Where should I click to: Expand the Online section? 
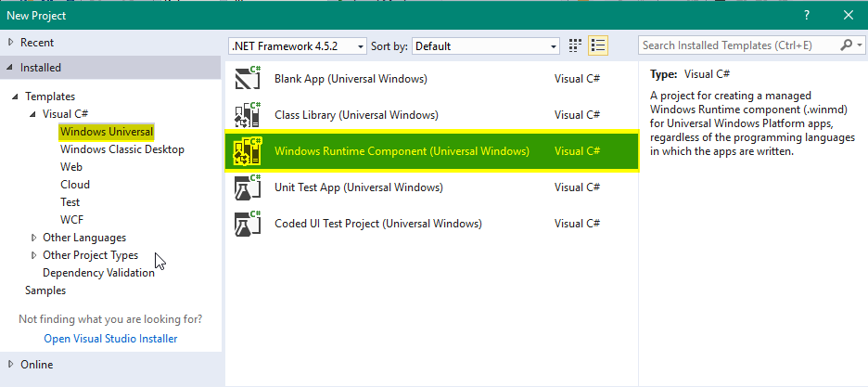10,365
